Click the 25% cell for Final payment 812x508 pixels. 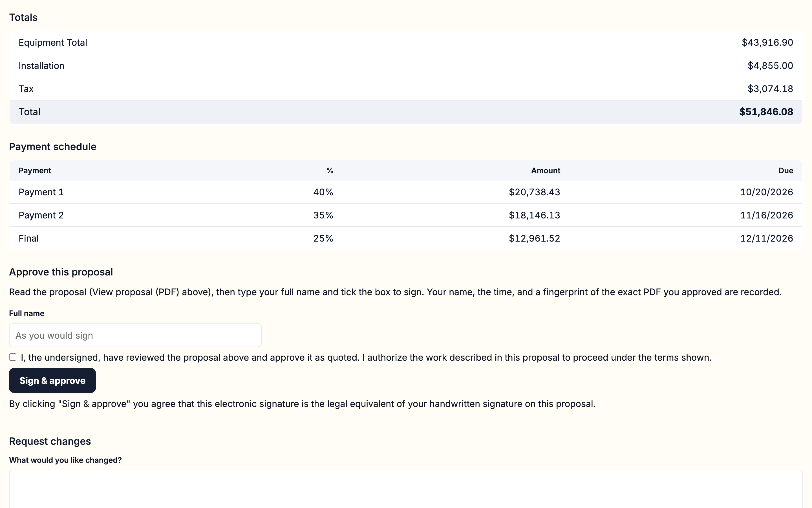click(323, 238)
